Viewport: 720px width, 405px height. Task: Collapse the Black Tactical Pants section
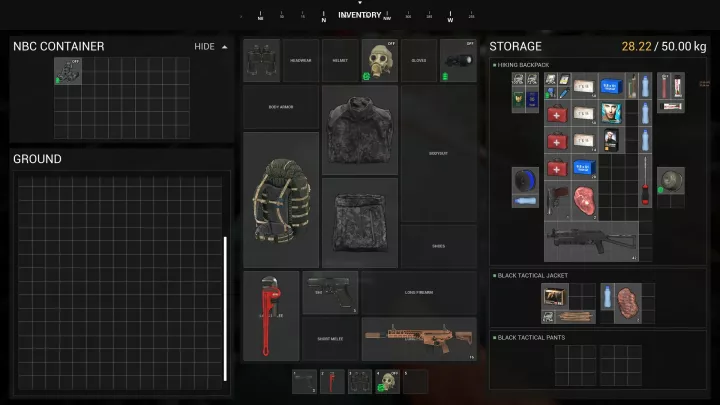[x=494, y=338]
